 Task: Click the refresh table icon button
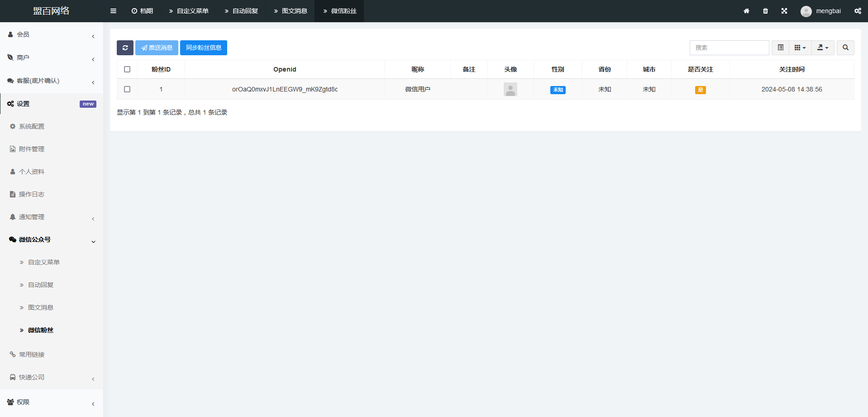tap(125, 48)
